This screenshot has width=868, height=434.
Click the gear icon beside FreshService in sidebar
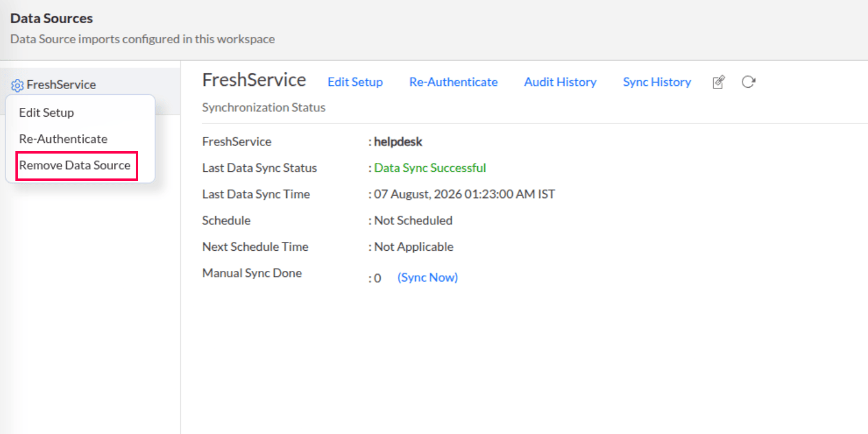point(18,85)
